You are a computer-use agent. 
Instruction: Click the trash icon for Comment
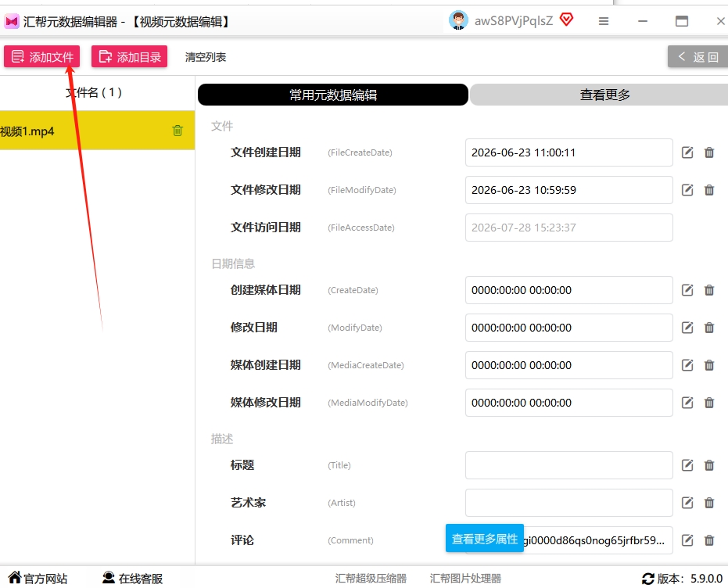click(709, 540)
